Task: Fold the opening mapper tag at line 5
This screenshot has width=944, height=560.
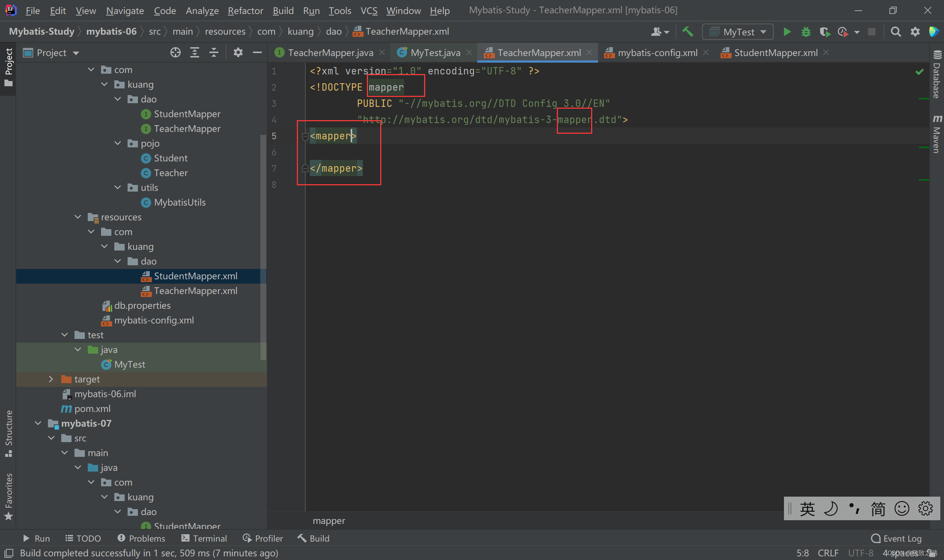Action: tap(305, 136)
